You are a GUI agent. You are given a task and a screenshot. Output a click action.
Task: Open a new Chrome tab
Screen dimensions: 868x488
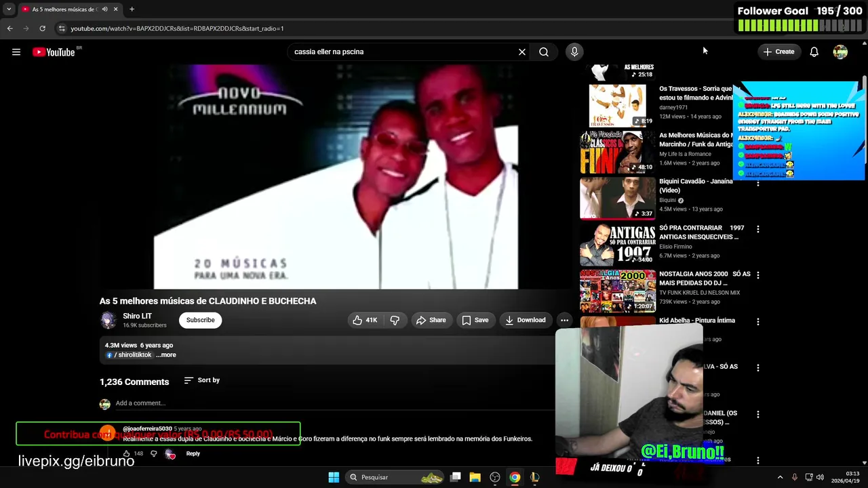[132, 9]
